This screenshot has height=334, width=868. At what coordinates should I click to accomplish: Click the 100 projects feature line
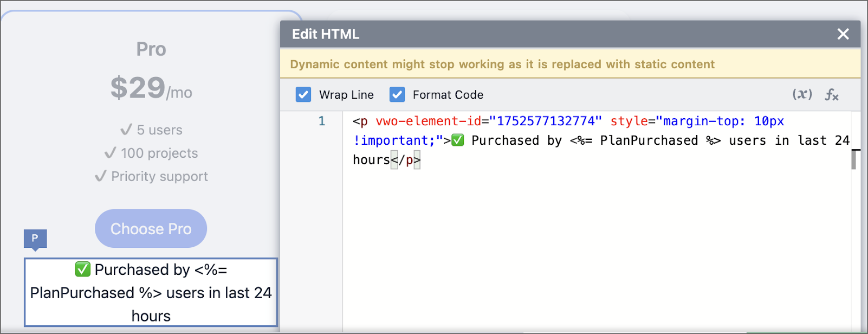coord(151,153)
